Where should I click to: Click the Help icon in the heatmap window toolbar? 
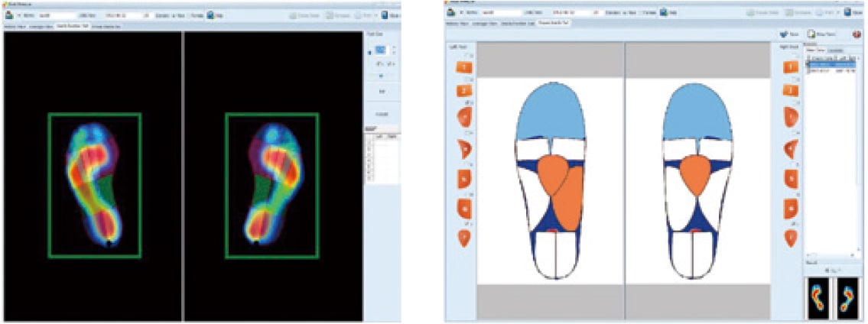210,15
